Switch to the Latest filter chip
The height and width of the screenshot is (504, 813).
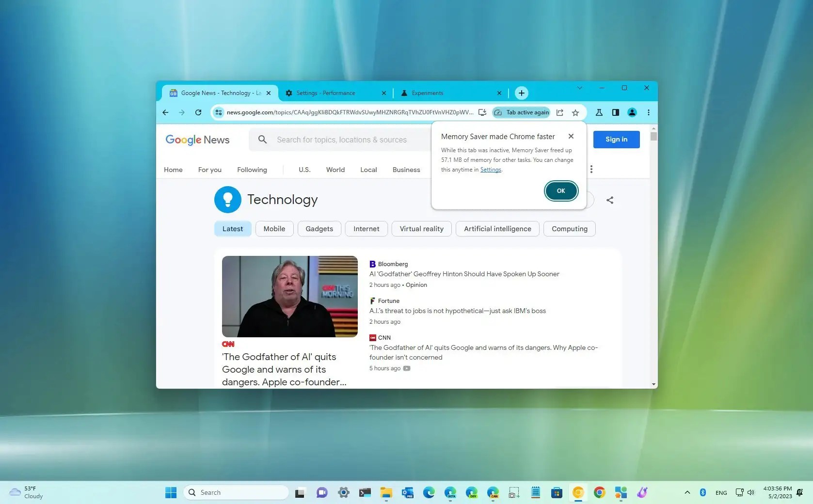point(232,228)
